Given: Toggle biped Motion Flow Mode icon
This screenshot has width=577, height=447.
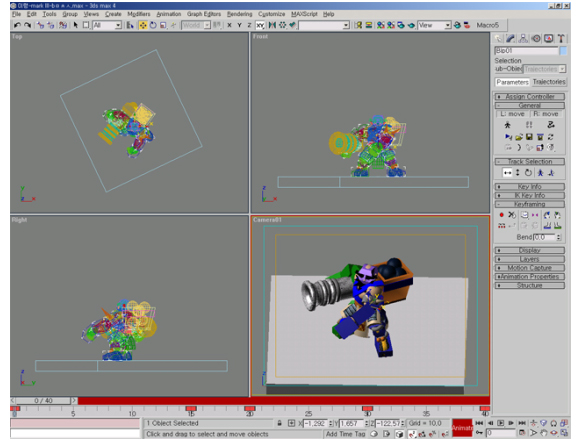Looking at the screenshot, I should click(x=551, y=125).
